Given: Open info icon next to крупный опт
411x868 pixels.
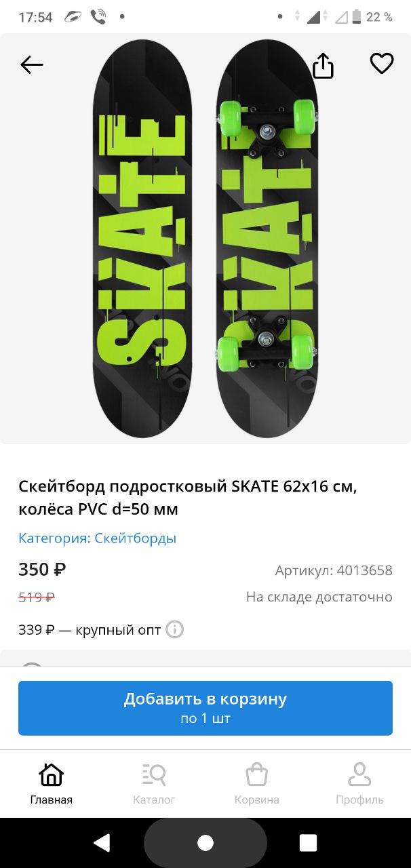Looking at the screenshot, I should [x=174, y=629].
